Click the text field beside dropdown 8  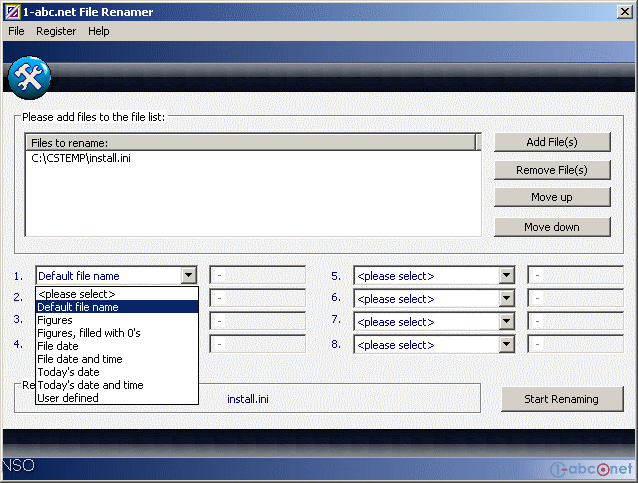[575, 344]
